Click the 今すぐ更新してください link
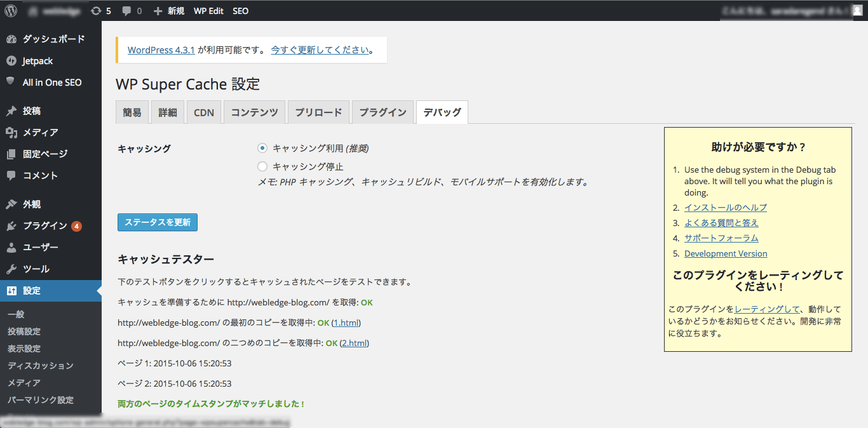This screenshot has width=868, height=428. pos(320,50)
